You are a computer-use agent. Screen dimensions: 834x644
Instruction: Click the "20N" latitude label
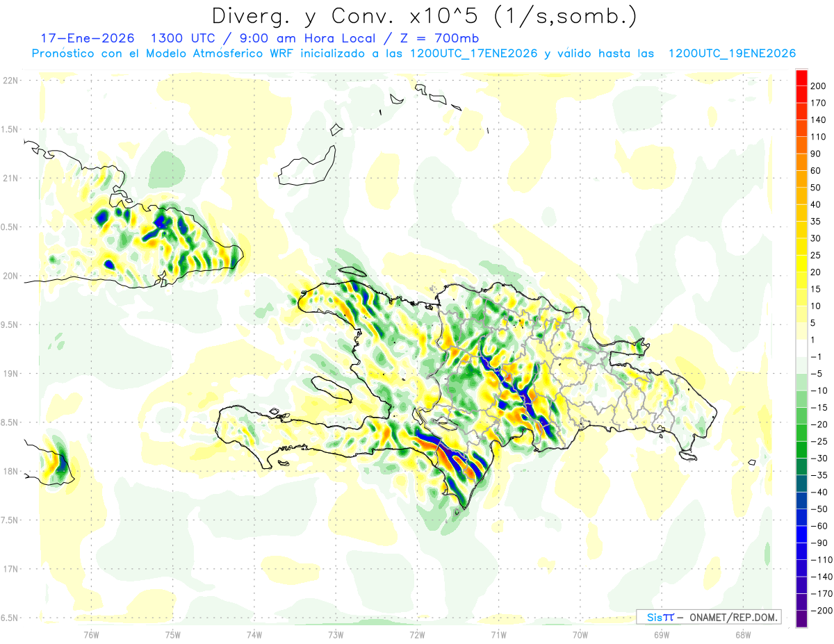click(x=10, y=276)
